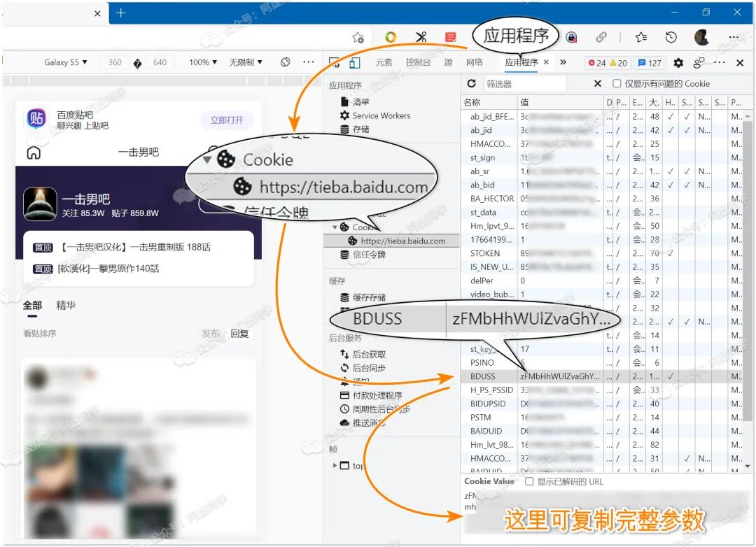
Task: Open the 无限制 throttling dropdown
Action: [x=246, y=62]
